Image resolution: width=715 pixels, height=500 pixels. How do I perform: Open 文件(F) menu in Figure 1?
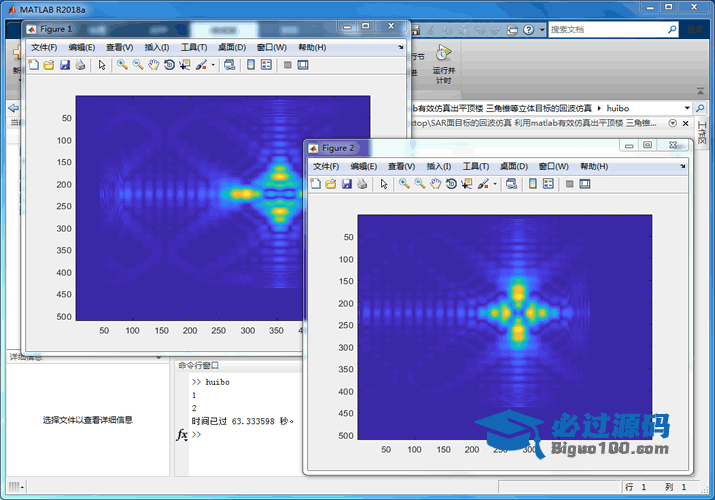tap(44, 47)
